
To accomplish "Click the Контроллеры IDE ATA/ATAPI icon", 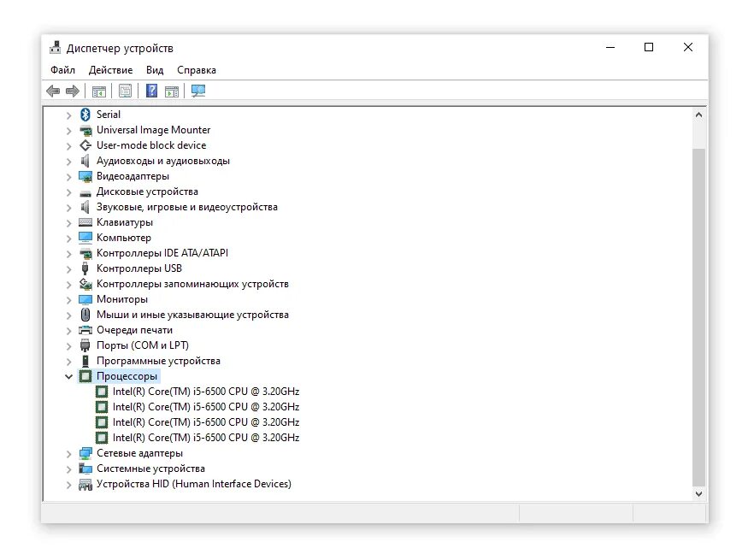I will point(85,253).
